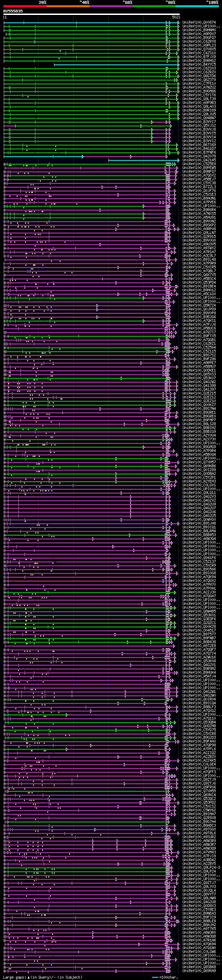222x980 pixels.
Task: Select UniRef100_C6ZS10 in the hit list
Action: (199, 53)
